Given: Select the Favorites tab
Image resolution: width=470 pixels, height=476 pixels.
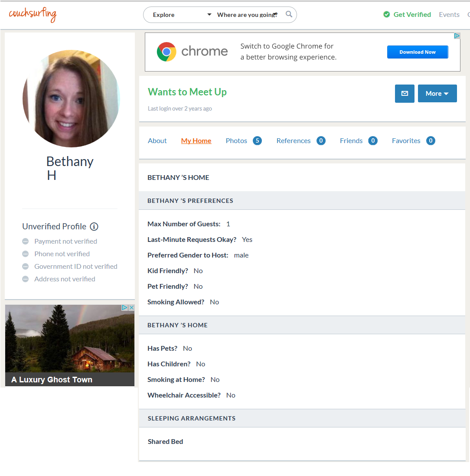Looking at the screenshot, I should pos(406,140).
